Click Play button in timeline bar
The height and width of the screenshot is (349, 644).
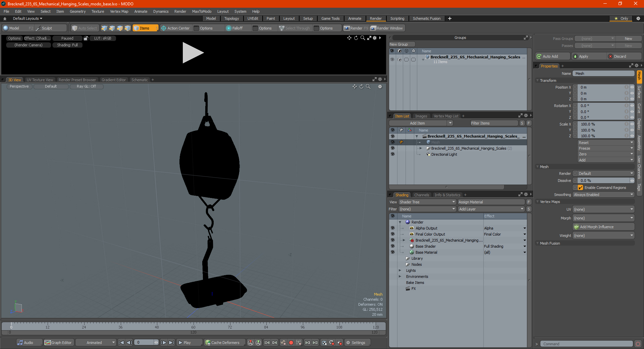pyautogui.click(x=189, y=343)
